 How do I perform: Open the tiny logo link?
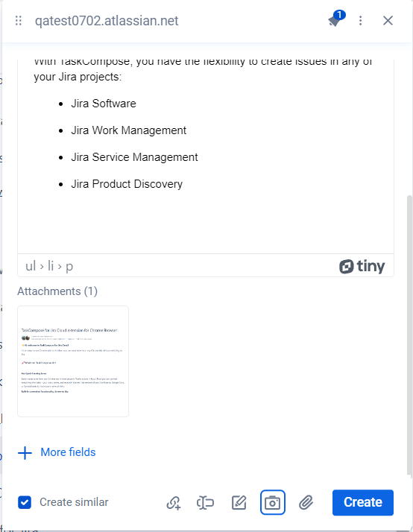click(x=362, y=266)
